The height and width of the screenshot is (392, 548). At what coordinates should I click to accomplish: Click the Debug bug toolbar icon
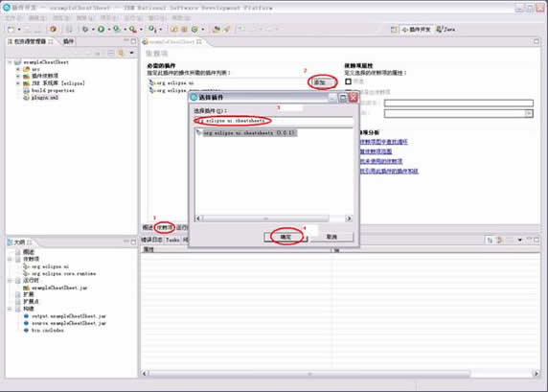pyautogui.click(x=85, y=30)
